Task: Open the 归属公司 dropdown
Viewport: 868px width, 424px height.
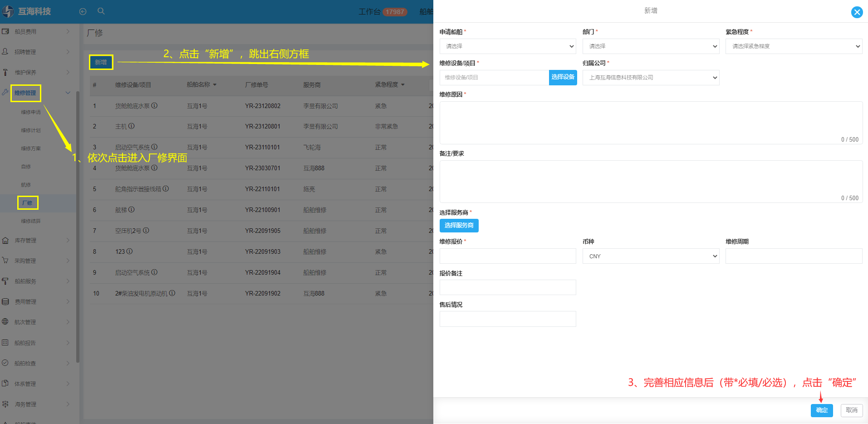Action: [x=651, y=78]
